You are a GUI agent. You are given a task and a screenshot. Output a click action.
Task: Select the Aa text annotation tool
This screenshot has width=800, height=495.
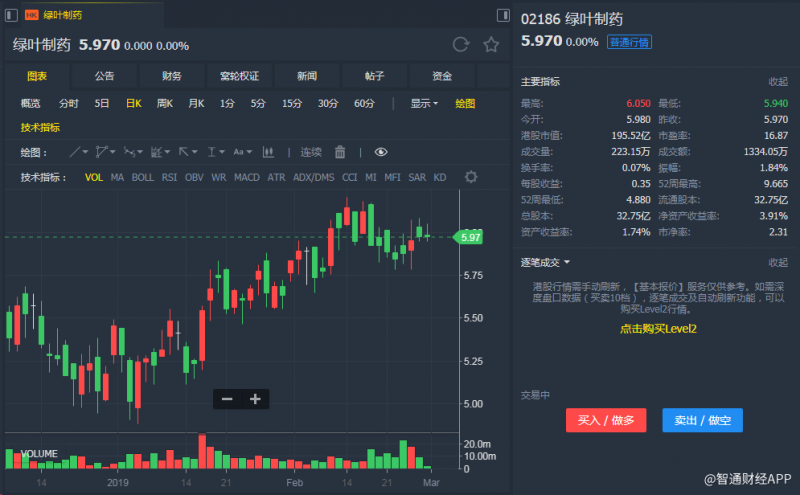[238, 152]
